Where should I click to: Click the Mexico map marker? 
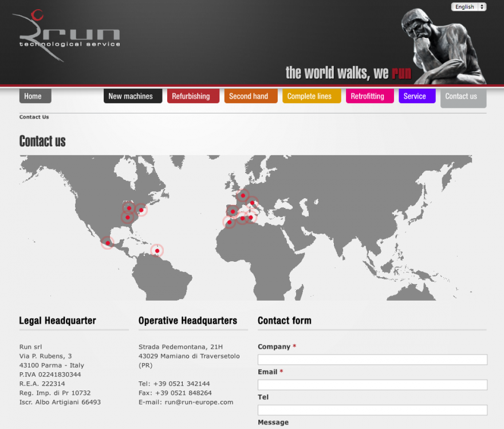(x=107, y=243)
